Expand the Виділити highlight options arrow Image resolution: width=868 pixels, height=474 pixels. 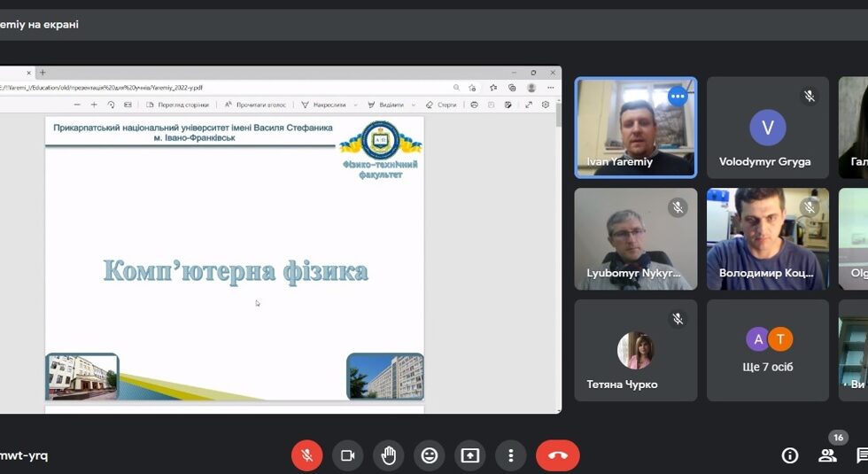tap(413, 105)
